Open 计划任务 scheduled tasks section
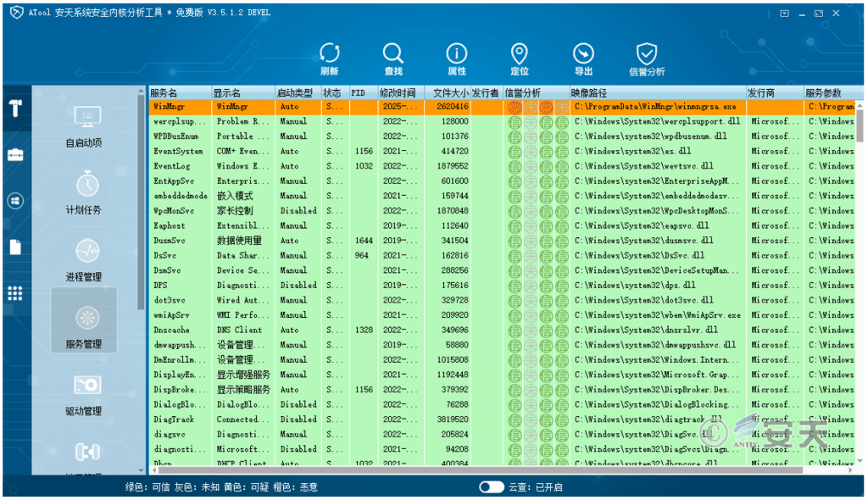 click(x=84, y=193)
